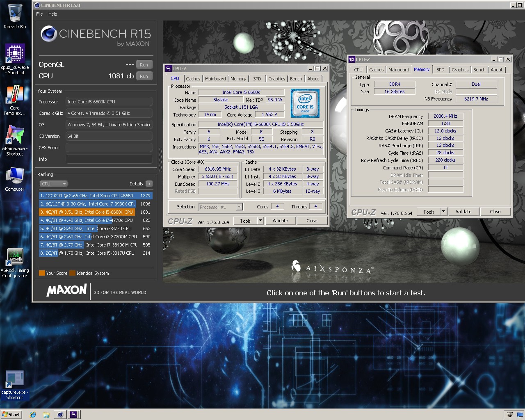Image resolution: width=525 pixels, height=420 pixels.
Task: Open Graphics tab in right CPU-Z window
Action: coord(460,70)
